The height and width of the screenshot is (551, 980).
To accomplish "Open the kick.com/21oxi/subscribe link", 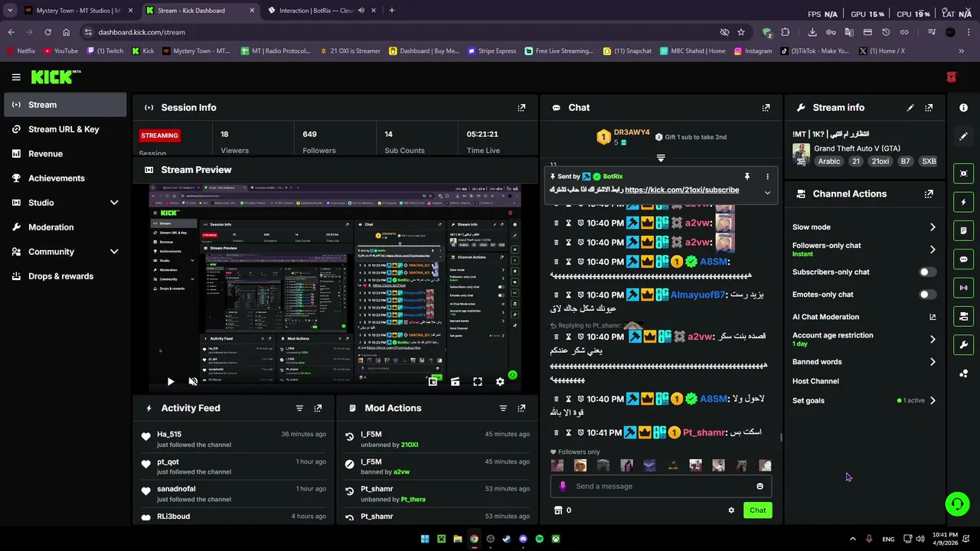I will 681,191.
